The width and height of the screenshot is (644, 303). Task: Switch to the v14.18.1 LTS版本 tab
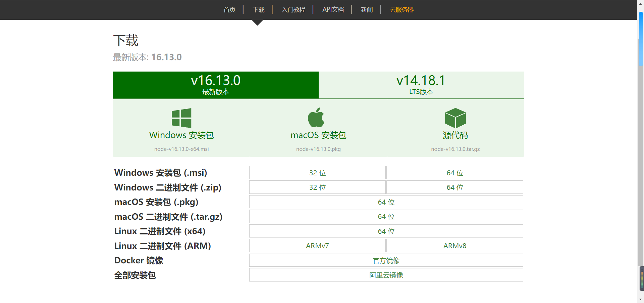click(x=421, y=85)
